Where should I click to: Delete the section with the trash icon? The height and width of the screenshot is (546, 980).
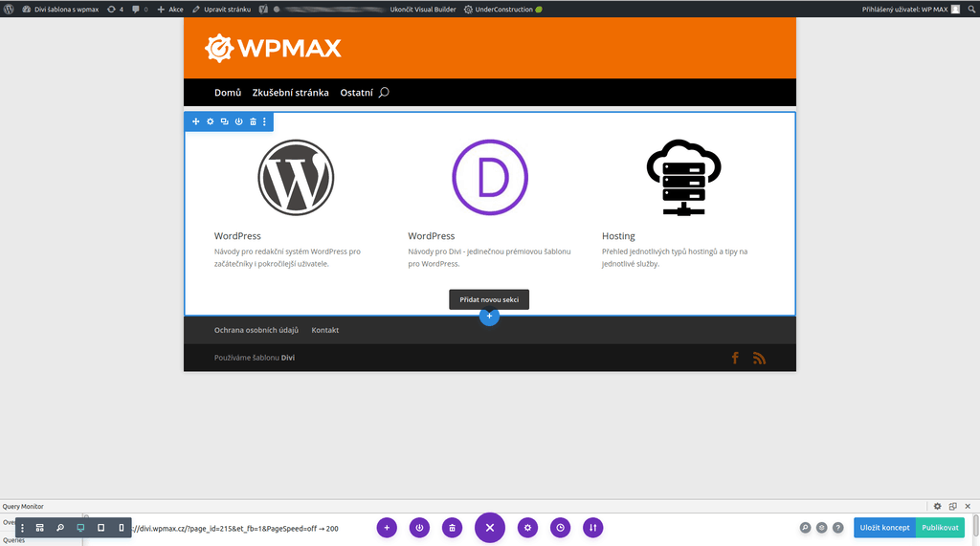point(253,121)
